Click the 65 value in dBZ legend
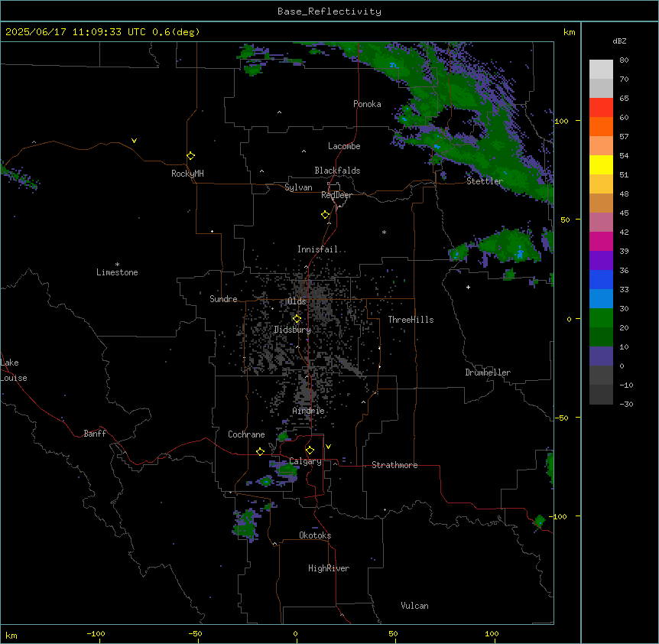This screenshot has height=644, width=659. 624,99
